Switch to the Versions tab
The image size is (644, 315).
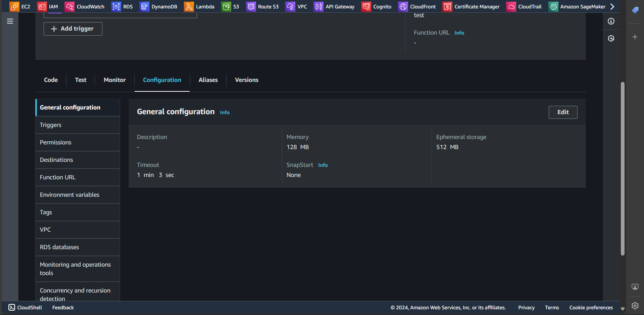(x=246, y=80)
